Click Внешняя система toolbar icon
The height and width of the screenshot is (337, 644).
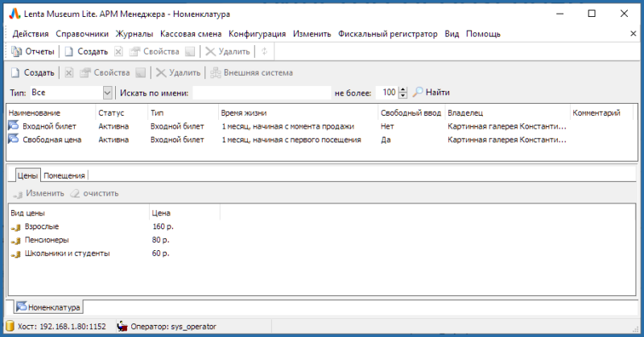pyautogui.click(x=215, y=72)
